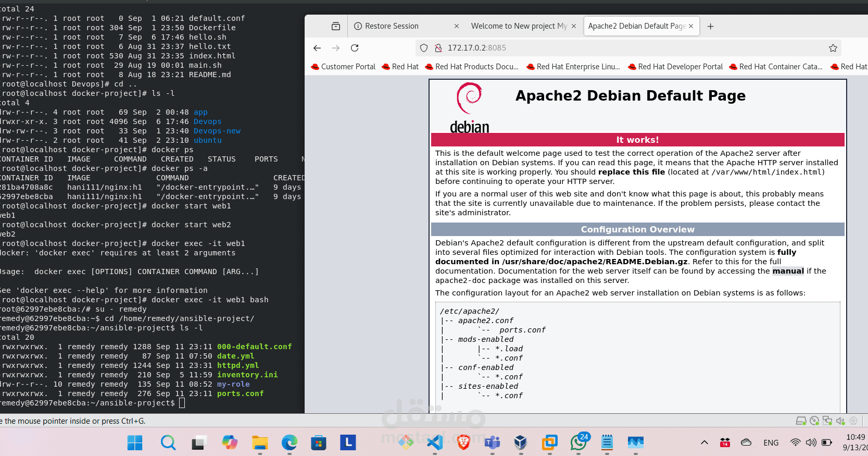Switch the ENG input language indicator
This screenshot has width=868, height=456.
(771, 442)
